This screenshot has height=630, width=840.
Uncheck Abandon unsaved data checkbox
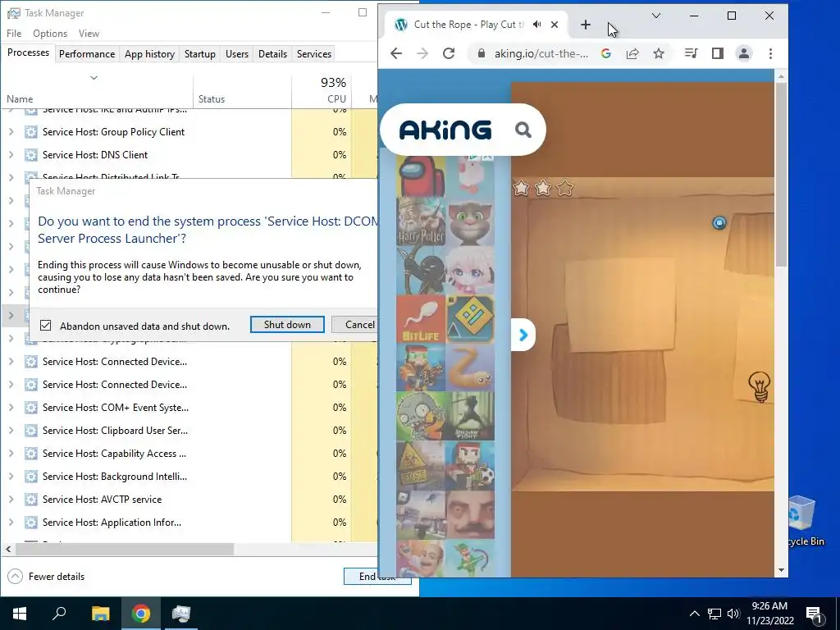46,326
